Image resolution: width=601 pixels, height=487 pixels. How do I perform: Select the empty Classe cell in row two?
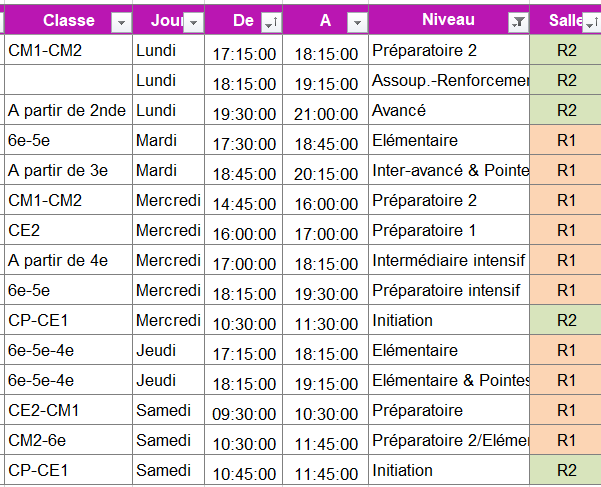[x=69, y=80]
